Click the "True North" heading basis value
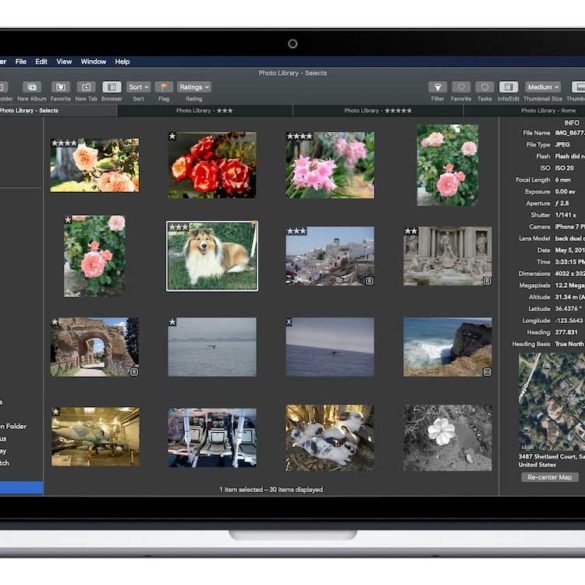This screenshot has height=585, width=585. point(570,344)
